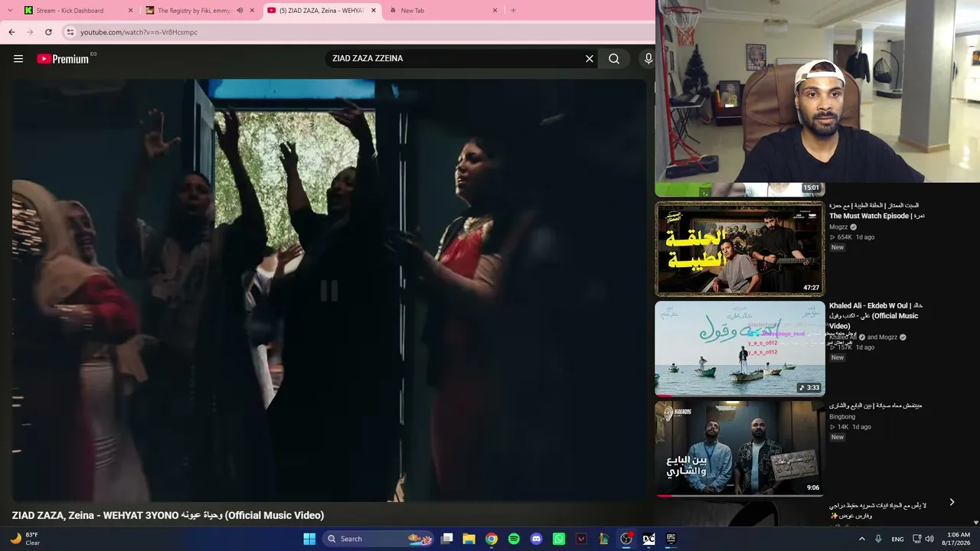Screen dimensions: 980x551
Task: Open Khaled Ali - Ekdeb W Oul title
Action: click(875, 316)
